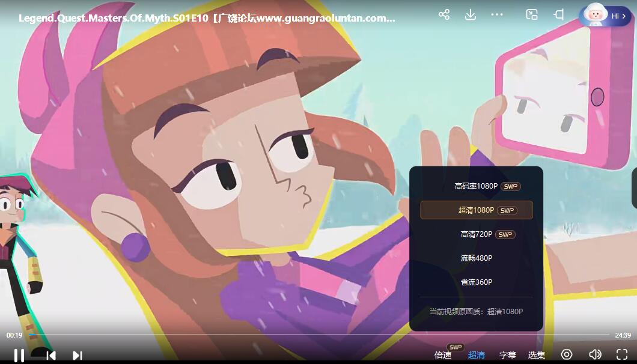Click the circular target icon in the bottom bar
This screenshot has height=364, width=637.
pos(567,354)
